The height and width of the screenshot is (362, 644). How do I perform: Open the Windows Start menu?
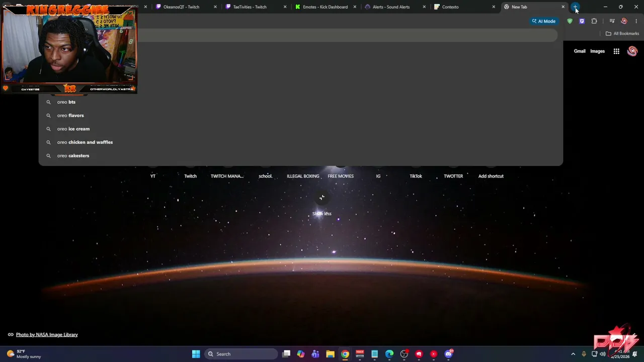(x=196, y=354)
